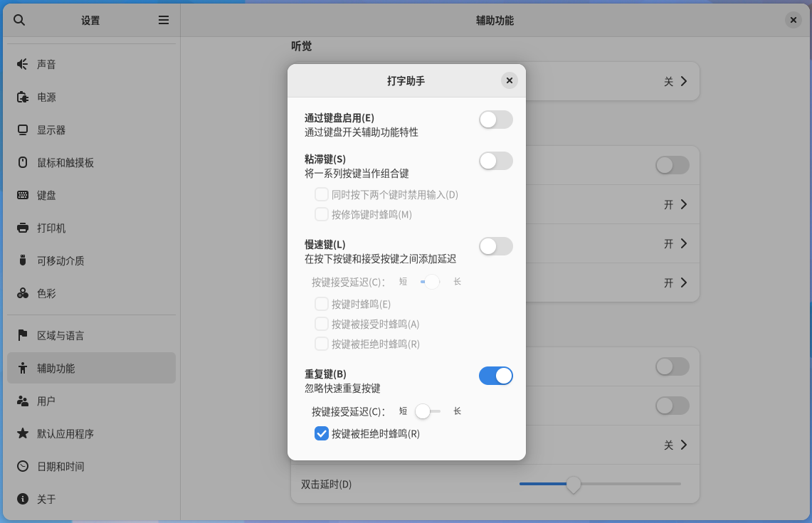Open the hamburger menu in Settings
Viewport: 812px width, 523px height.
(x=163, y=20)
